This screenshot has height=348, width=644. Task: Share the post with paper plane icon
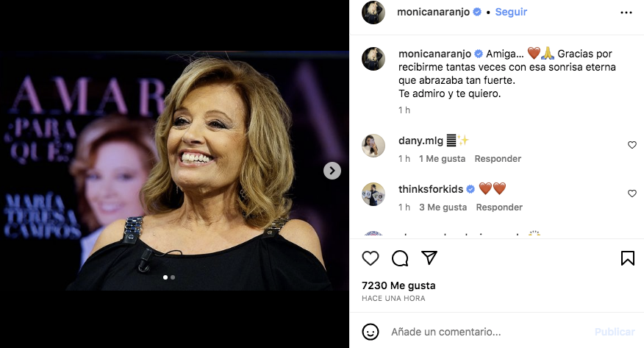pos(429,258)
